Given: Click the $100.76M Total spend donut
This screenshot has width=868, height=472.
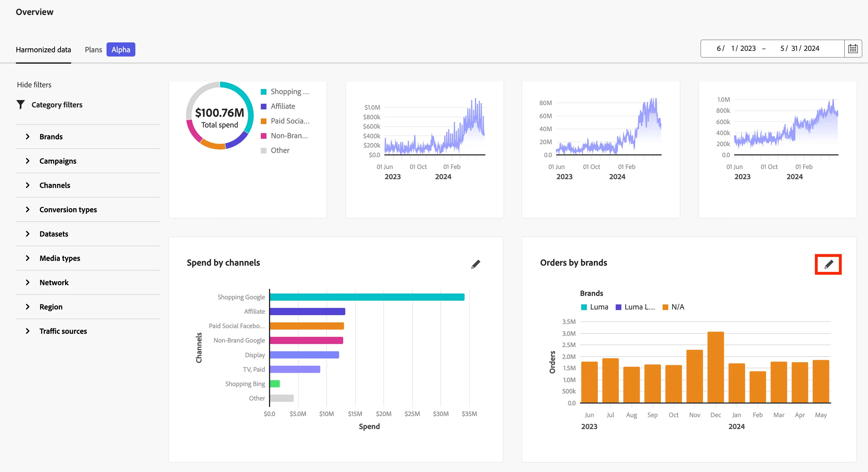Looking at the screenshot, I should pyautogui.click(x=220, y=115).
